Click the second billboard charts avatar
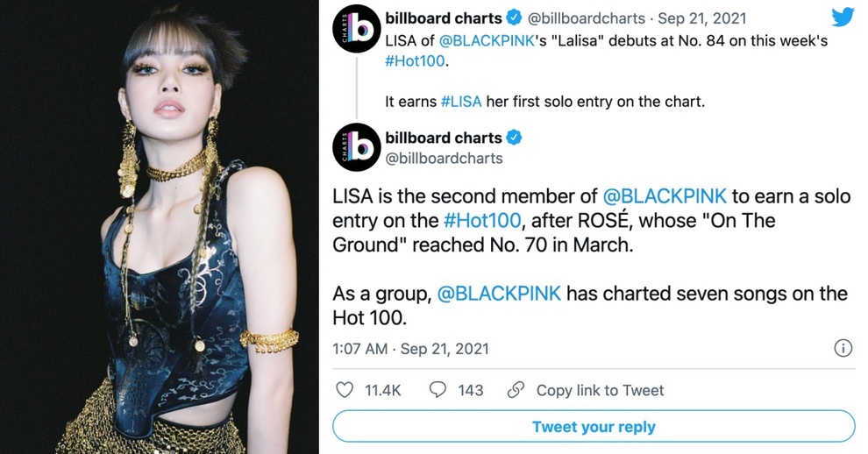Viewport: 868px width, 454px height. pyautogui.click(x=357, y=147)
